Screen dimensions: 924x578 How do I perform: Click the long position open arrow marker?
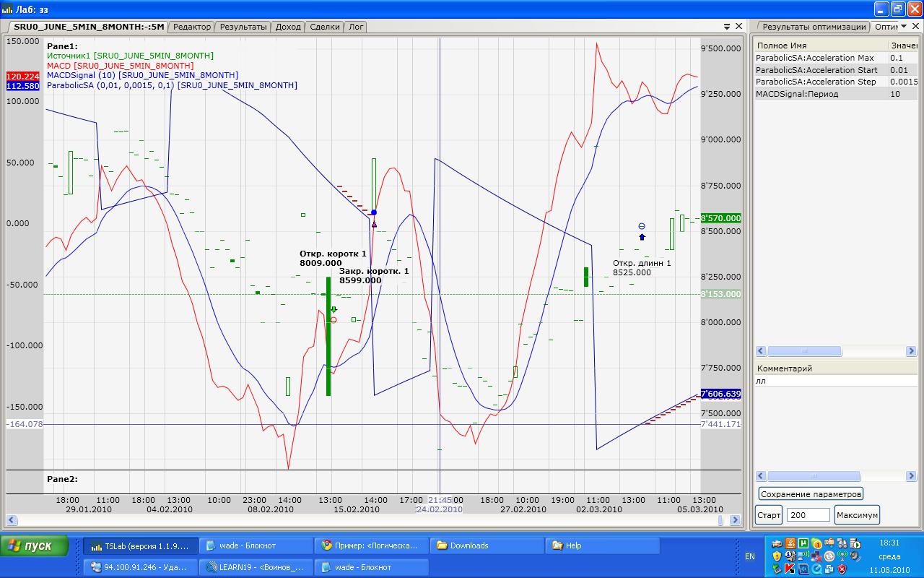click(x=642, y=236)
